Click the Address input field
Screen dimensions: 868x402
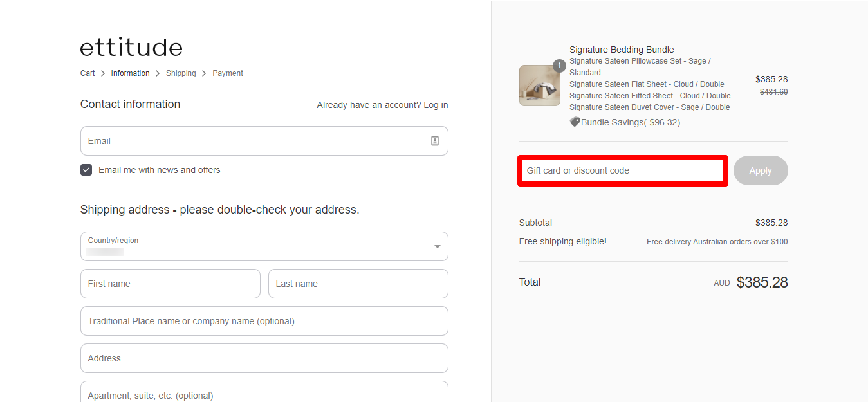tap(264, 358)
